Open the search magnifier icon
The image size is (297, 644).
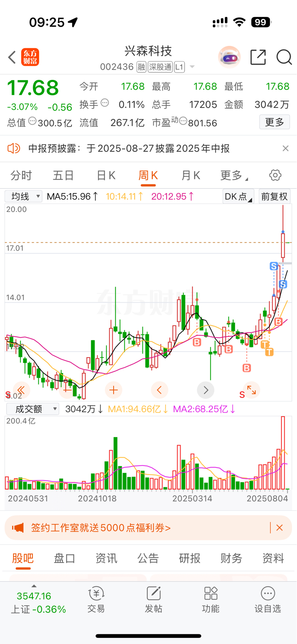[x=284, y=57]
